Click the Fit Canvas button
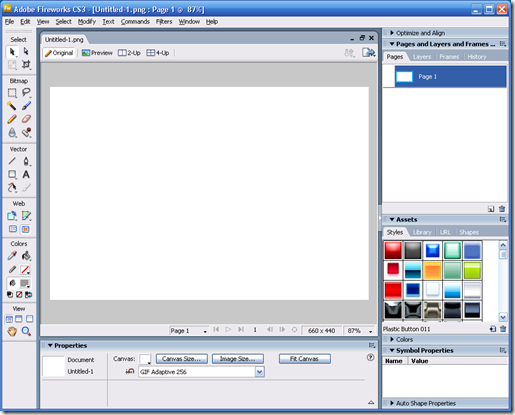 click(x=305, y=359)
